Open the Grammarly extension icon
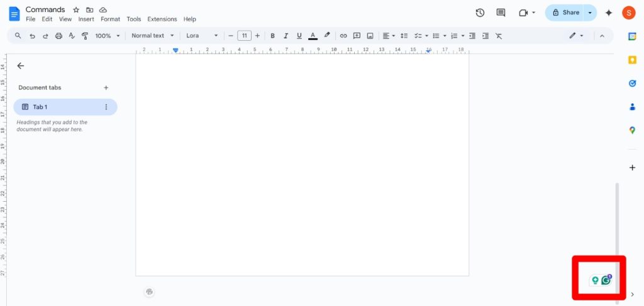This screenshot has width=644, height=306. 606,280
